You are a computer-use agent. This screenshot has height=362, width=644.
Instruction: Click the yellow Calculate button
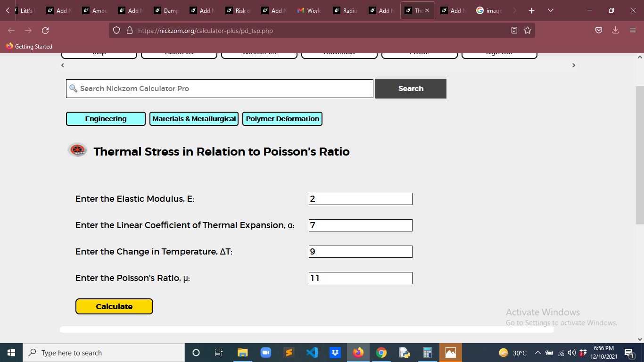(114, 306)
